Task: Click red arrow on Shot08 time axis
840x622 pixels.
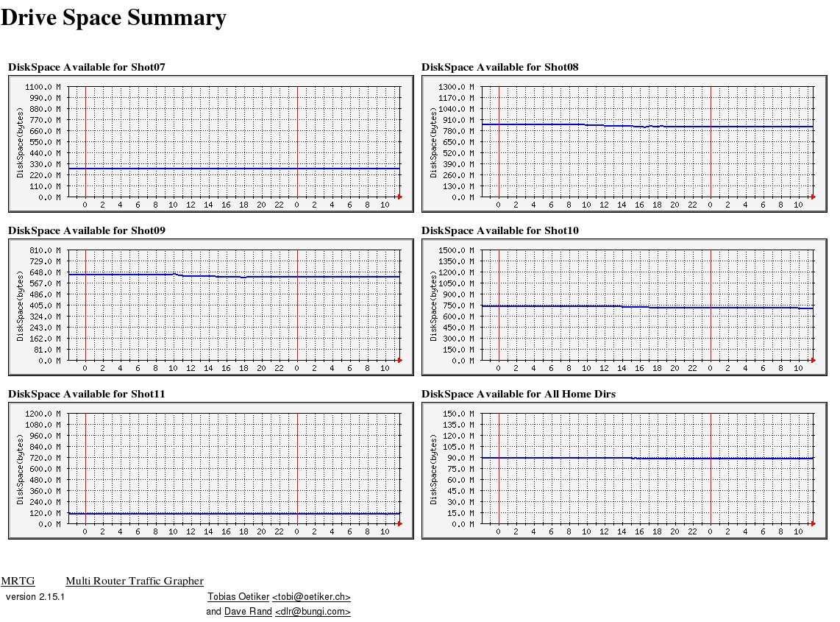Action: click(813, 197)
